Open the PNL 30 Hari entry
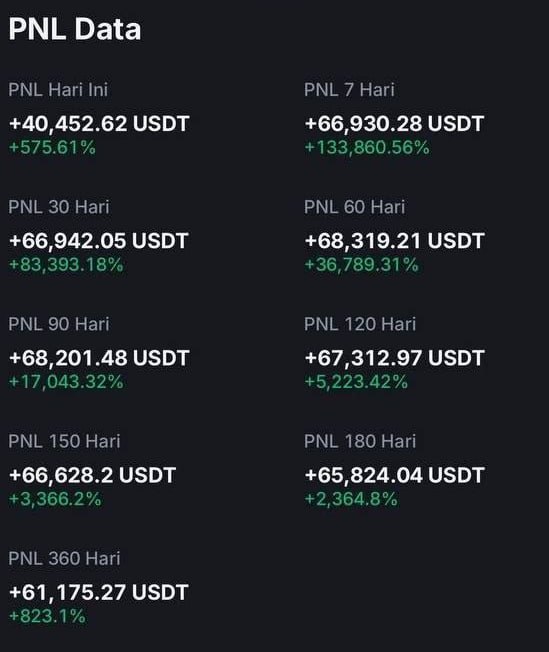 click(x=59, y=207)
